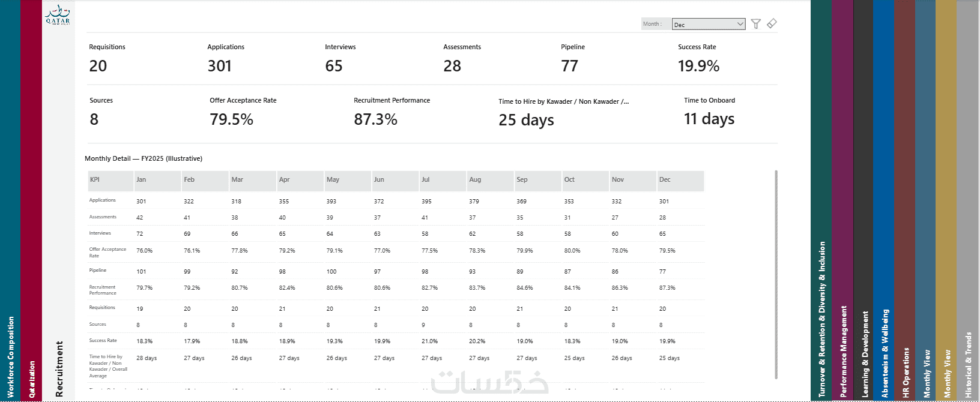Open the Historical & Trends tab
Viewport: 980px width, 402px height.
[968, 201]
